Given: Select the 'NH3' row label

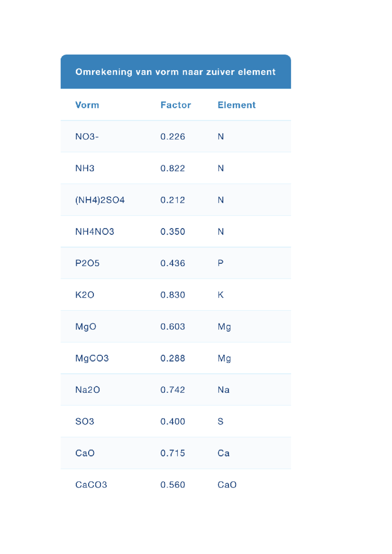Looking at the screenshot, I should tap(85, 168).
